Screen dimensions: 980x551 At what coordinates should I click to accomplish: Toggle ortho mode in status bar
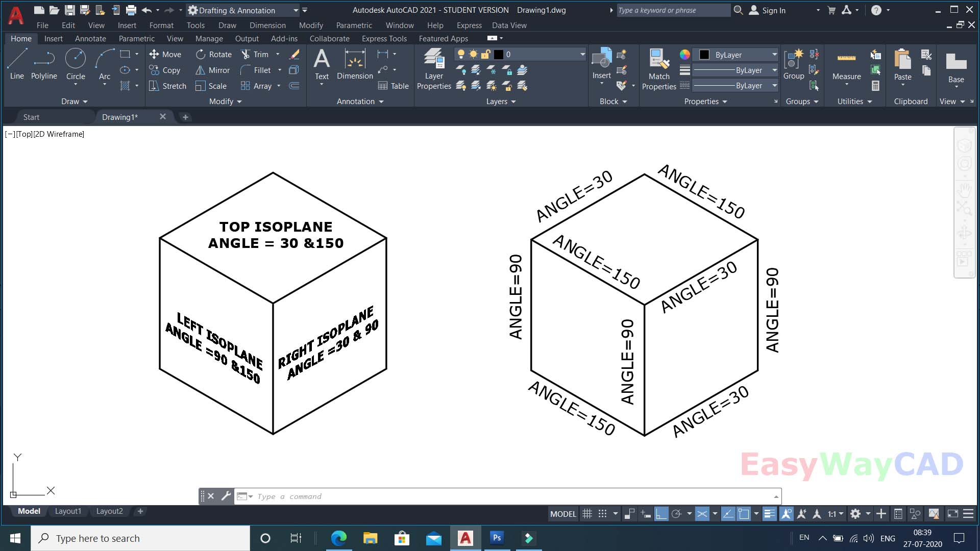(661, 514)
